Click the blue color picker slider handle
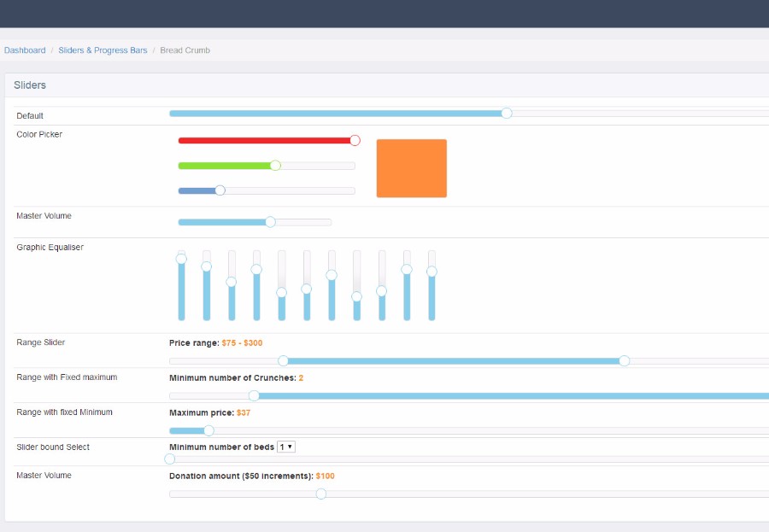 [220, 190]
